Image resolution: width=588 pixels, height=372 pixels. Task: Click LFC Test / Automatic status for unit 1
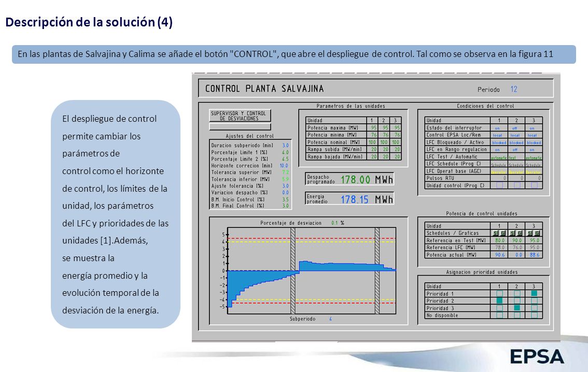[499, 158]
